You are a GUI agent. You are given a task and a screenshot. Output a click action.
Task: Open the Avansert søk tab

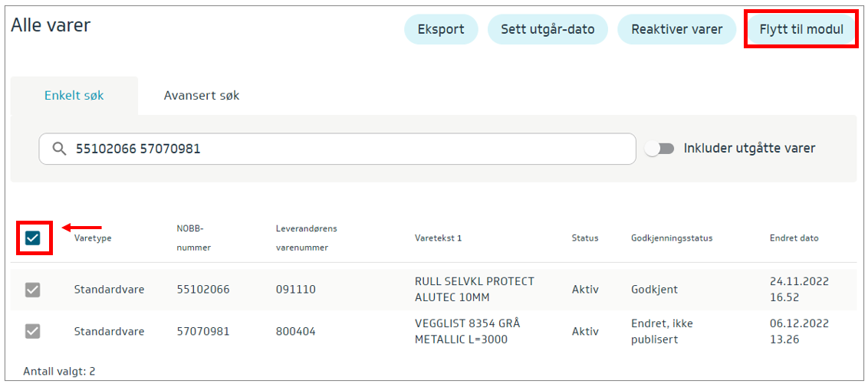(x=202, y=96)
